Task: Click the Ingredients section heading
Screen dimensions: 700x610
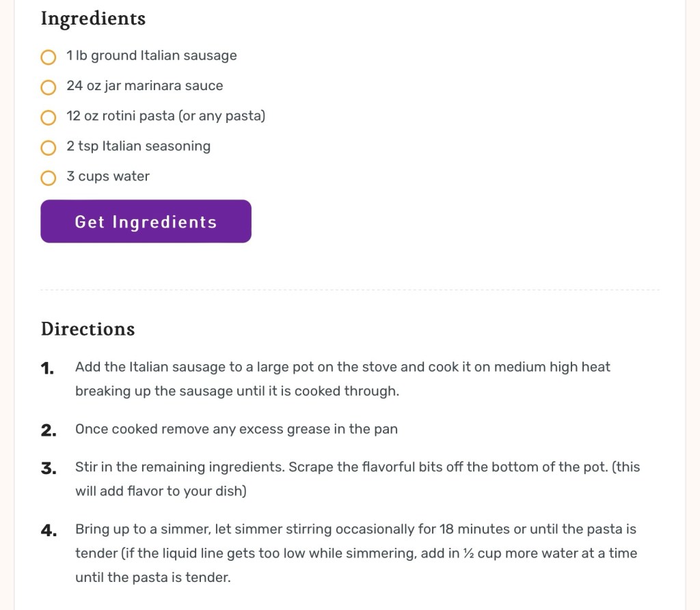Action: tap(93, 18)
